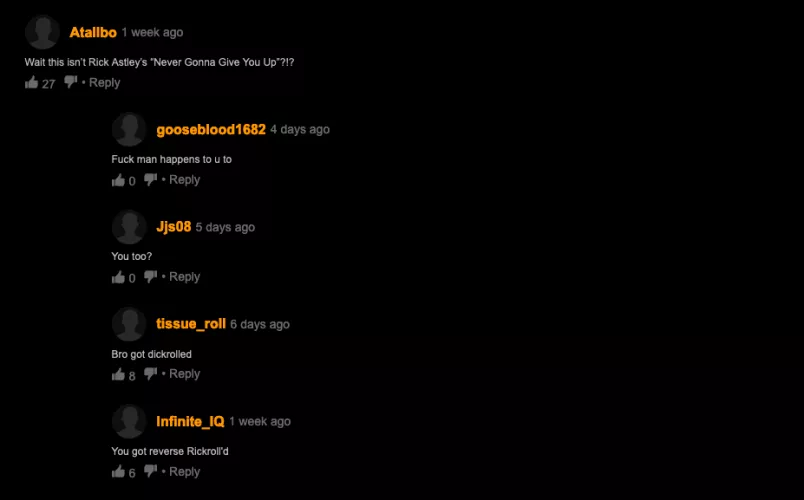Dislike Atallbo's comment with thumbs down
Viewport: 804px width, 500px height.
[70, 82]
